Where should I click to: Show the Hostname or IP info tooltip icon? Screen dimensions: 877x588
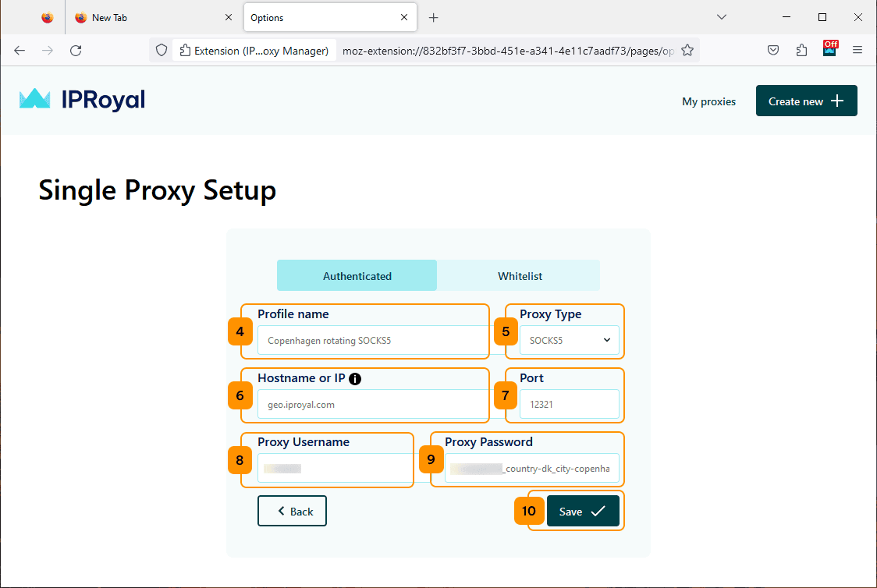pos(355,379)
